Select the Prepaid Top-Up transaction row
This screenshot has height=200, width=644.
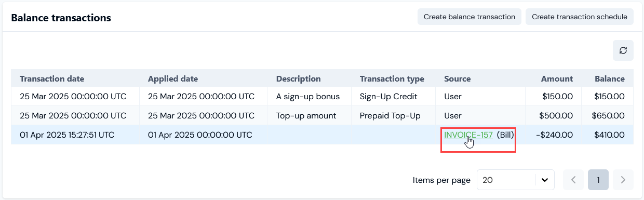[322, 116]
